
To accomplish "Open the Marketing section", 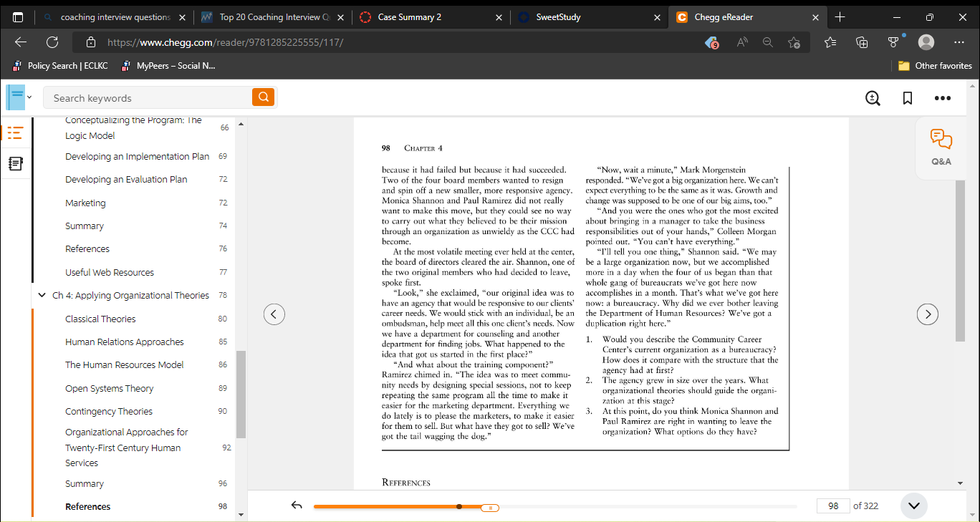I will point(85,203).
